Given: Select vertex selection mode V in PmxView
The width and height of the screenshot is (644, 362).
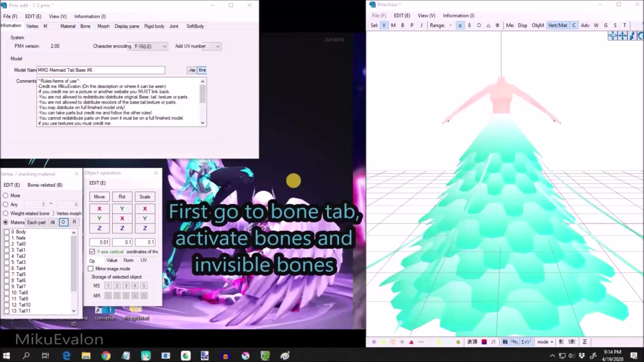Looking at the screenshot, I should point(384,25).
